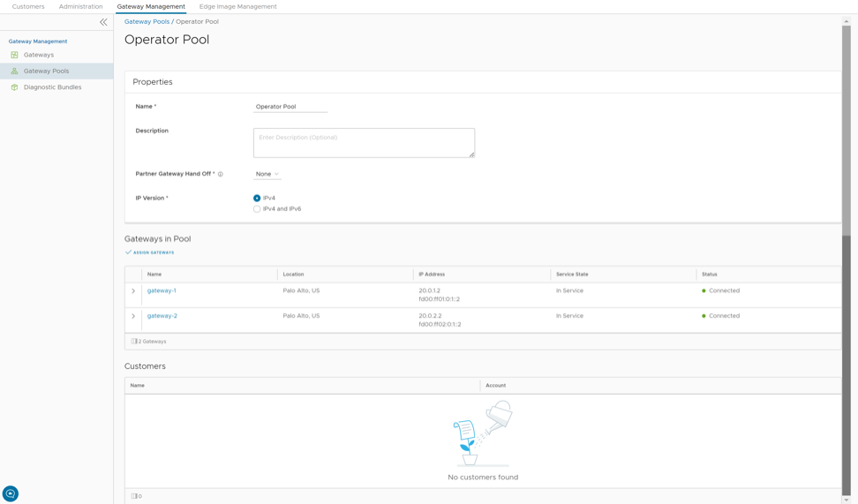
Task: Select the IPv4 and IPv6 option
Action: pyautogui.click(x=257, y=209)
